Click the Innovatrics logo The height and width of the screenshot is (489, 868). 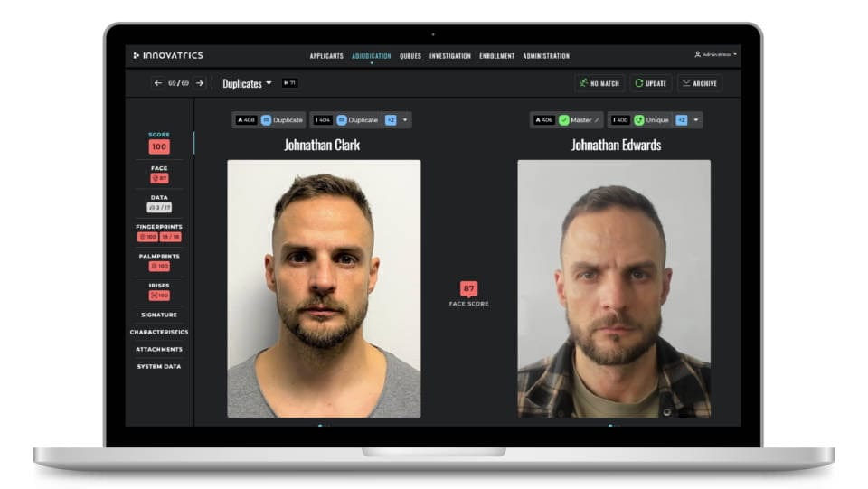click(x=167, y=56)
